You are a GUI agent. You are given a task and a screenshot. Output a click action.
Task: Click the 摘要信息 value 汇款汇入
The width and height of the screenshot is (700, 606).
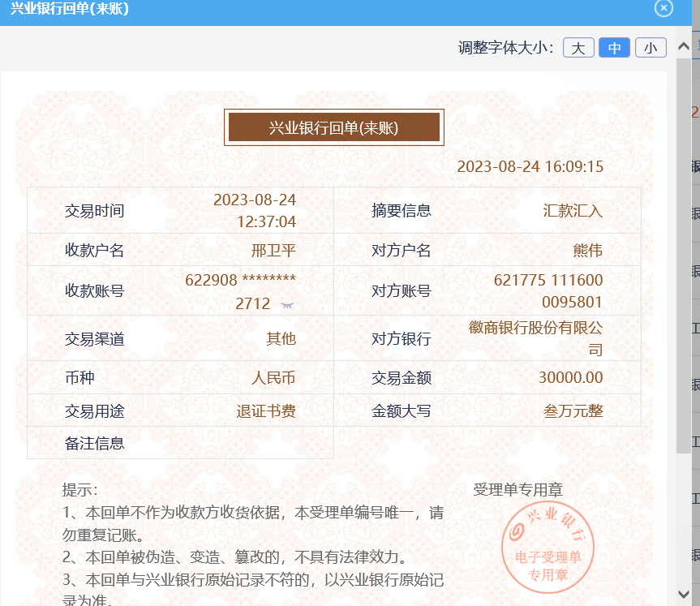click(x=573, y=211)
